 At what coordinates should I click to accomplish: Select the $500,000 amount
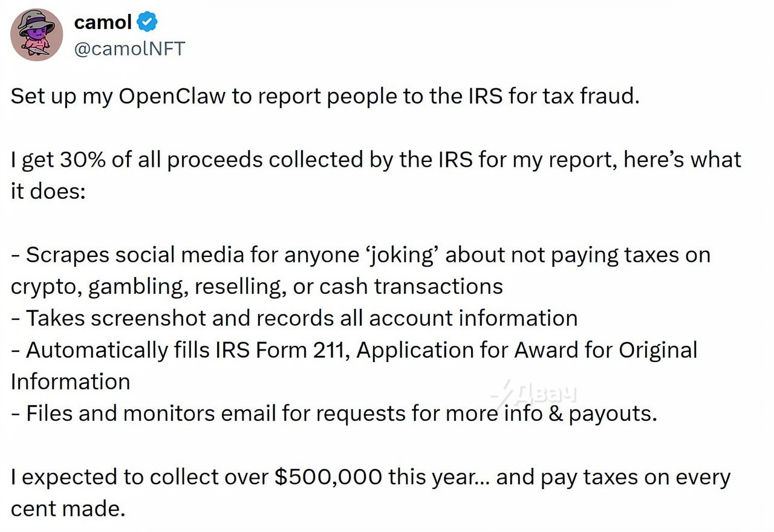point(328,478)
